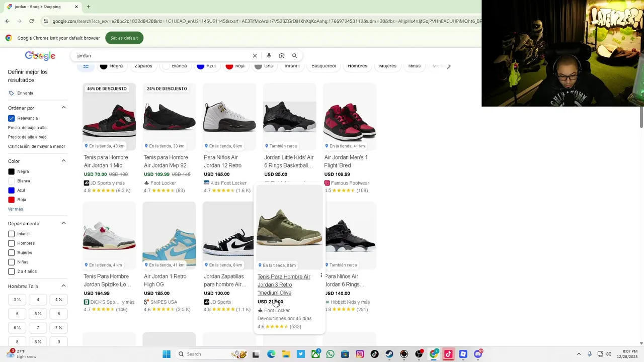
Task: Open the volume control in tray
Action: pos(608,354)
